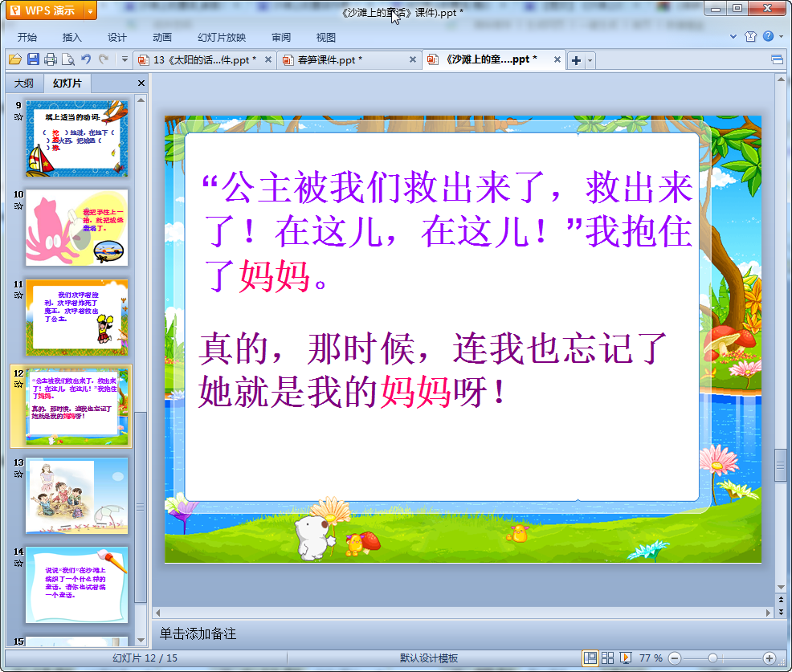Viewport: 792px width, 672px height.
Task: Click the zoom out minus button
Action: 675,658
